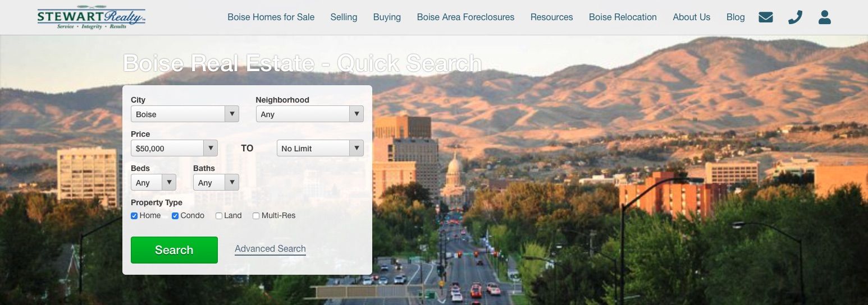Select the No Limit maximum price dropdown
868x305 pixels.
click(320, 148)
